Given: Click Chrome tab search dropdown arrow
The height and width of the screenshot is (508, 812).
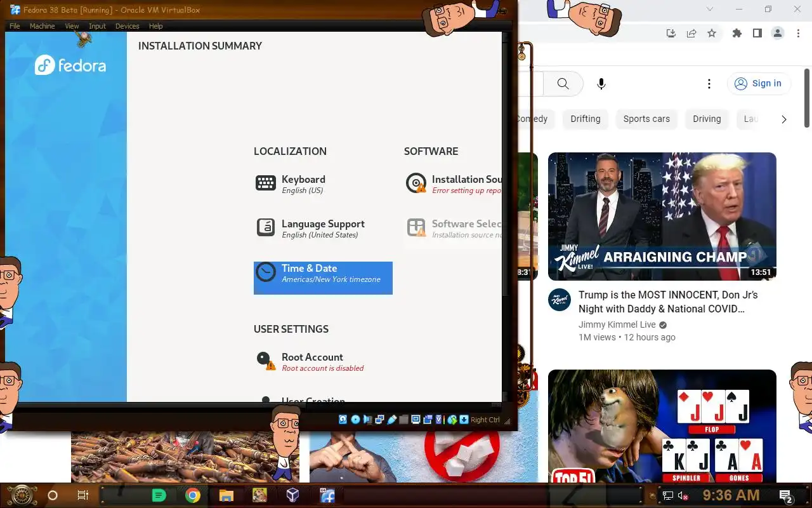Looking at the screenshot, I should tap(710, 9).
